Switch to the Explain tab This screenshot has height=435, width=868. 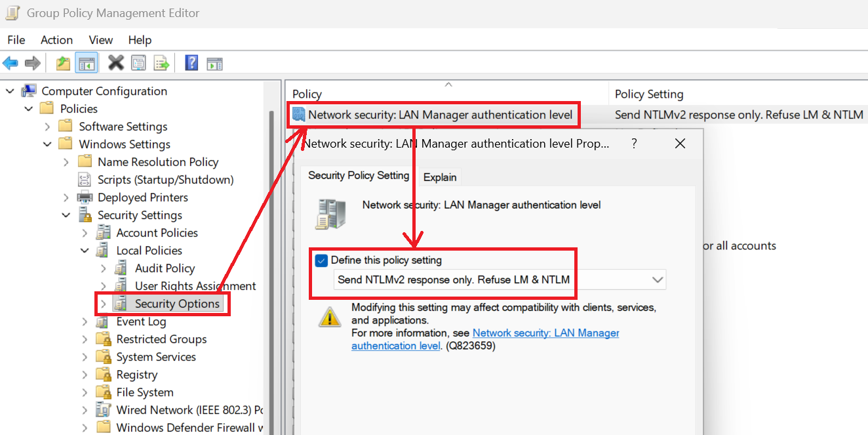pyautogui.click(x=439, y=176)
